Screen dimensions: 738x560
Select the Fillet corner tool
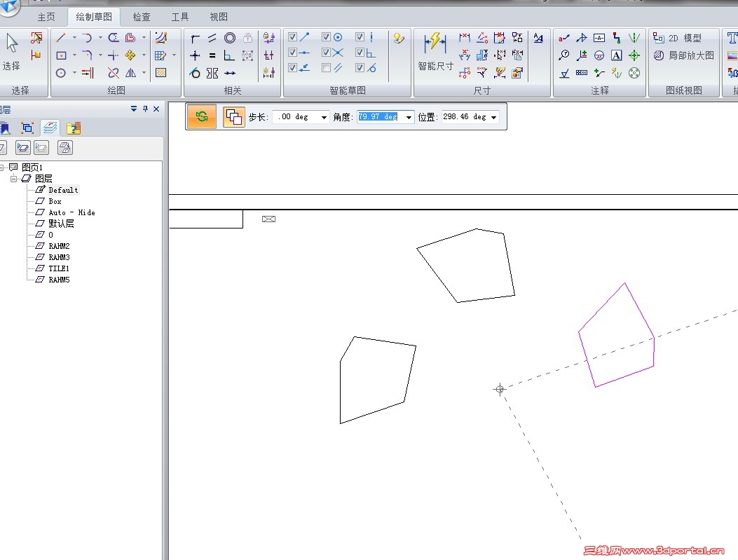pos(87,55)
